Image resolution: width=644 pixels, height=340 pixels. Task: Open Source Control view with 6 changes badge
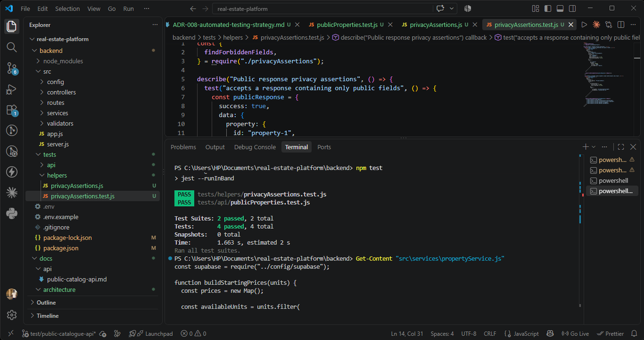pos(12,68)
